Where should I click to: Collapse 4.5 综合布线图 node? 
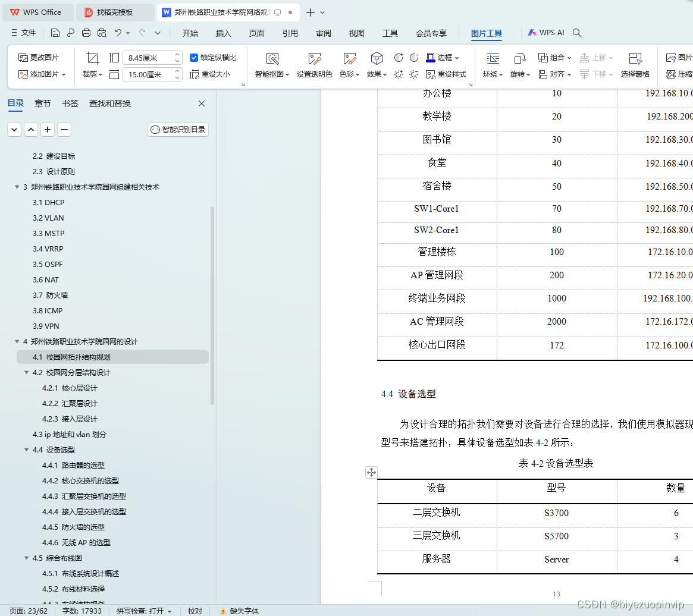click(27, 558)
